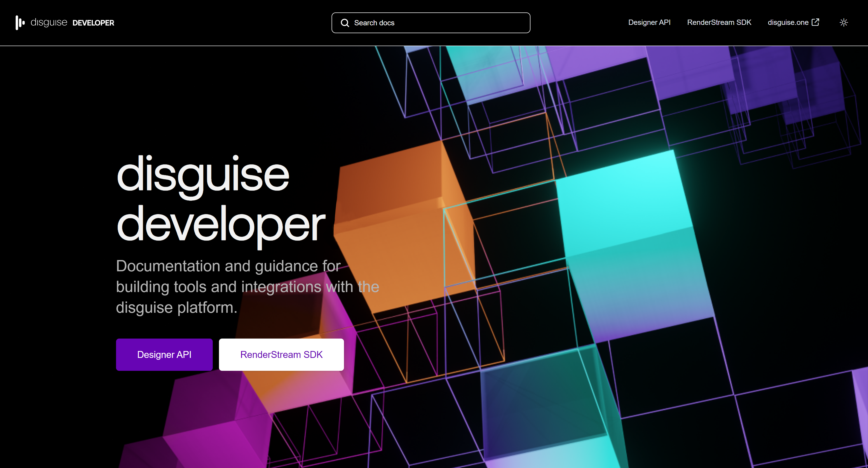Click the waveform-style brand mark
The image size is (868, 468).
20,23
